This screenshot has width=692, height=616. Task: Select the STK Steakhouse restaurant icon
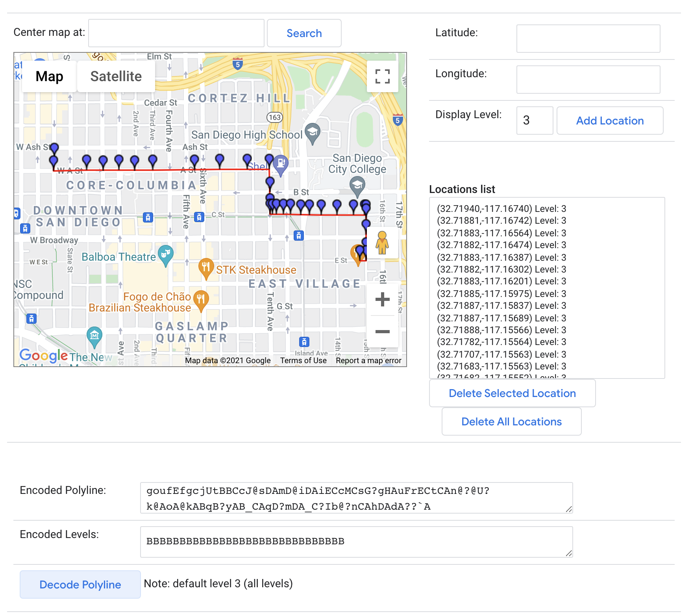pos(206,267)
